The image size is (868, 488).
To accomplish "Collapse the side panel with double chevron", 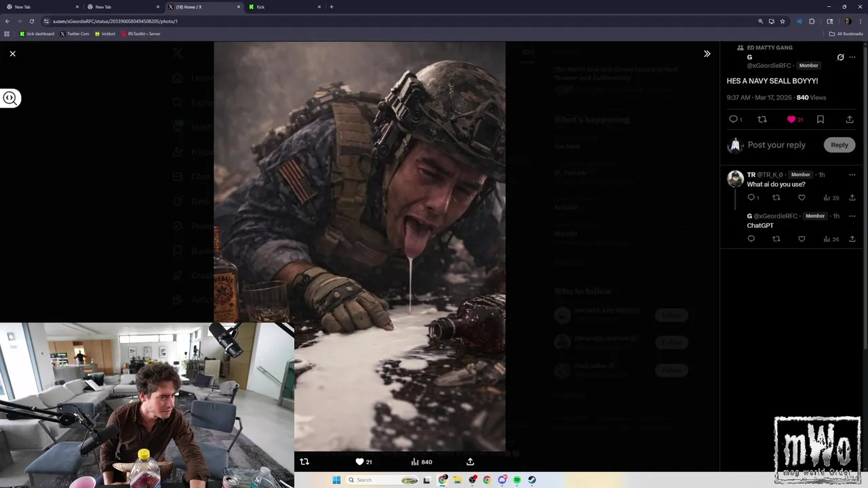I will (707, 54).
